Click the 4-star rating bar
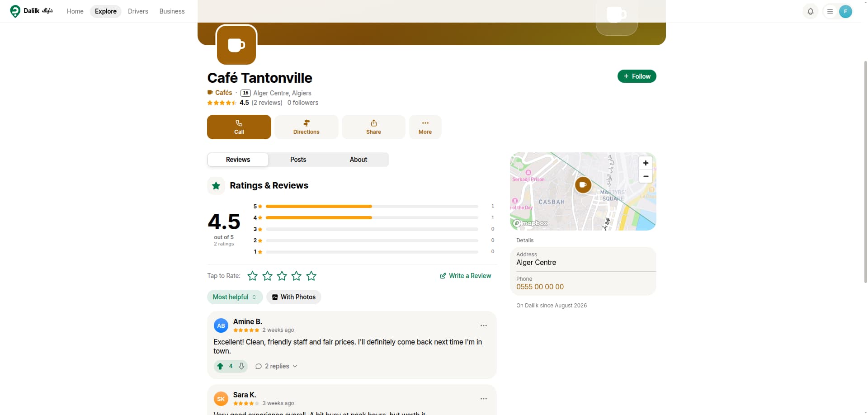 click(x=372, y=217)
